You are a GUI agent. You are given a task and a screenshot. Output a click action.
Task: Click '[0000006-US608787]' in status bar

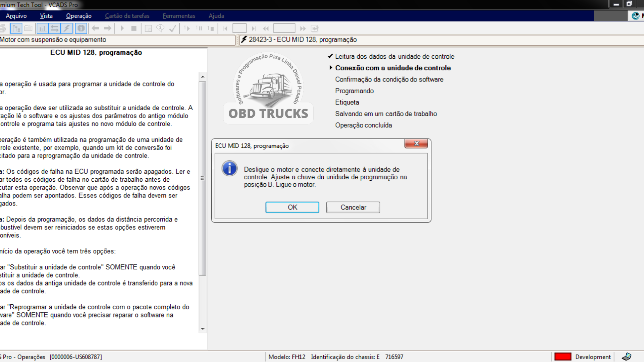76,357
